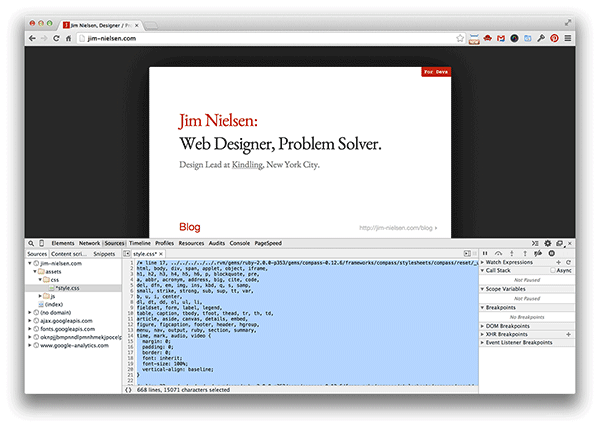Viewport: 600px width, 428px height.
Task: Show the DevTools console drawer icon
Action: point(535,243)
